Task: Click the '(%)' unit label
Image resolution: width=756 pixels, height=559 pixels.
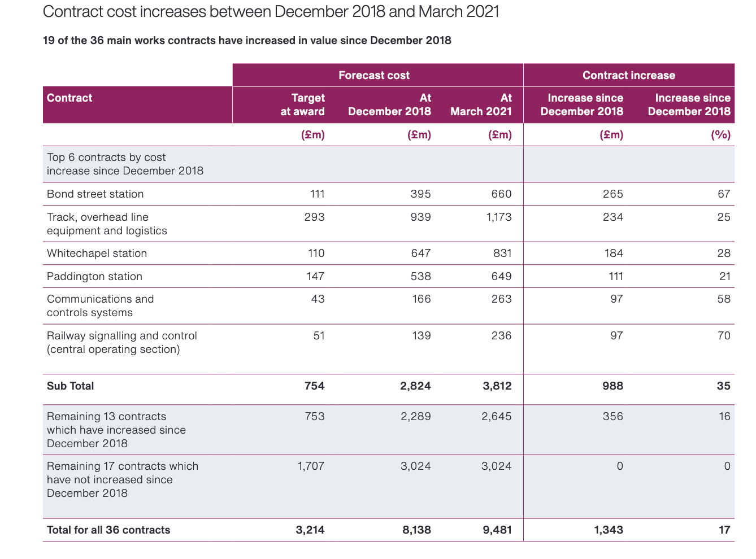Action: coord(720,134)
